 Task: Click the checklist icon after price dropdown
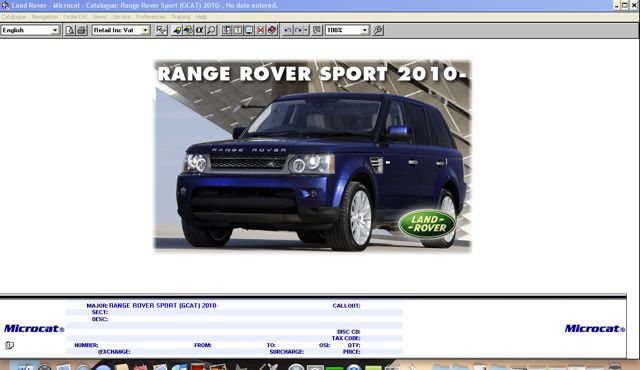162,30
